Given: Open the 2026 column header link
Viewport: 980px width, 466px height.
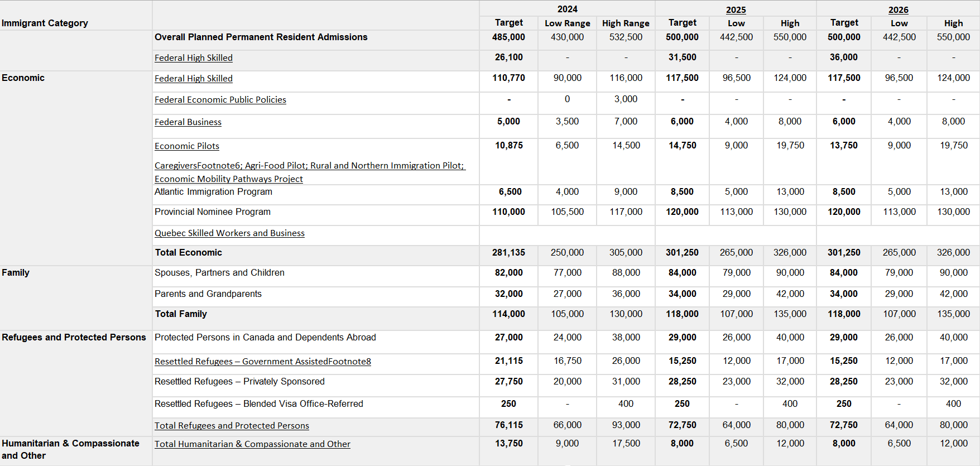Looking at the screenshot, I should click(x=898, y=10).
